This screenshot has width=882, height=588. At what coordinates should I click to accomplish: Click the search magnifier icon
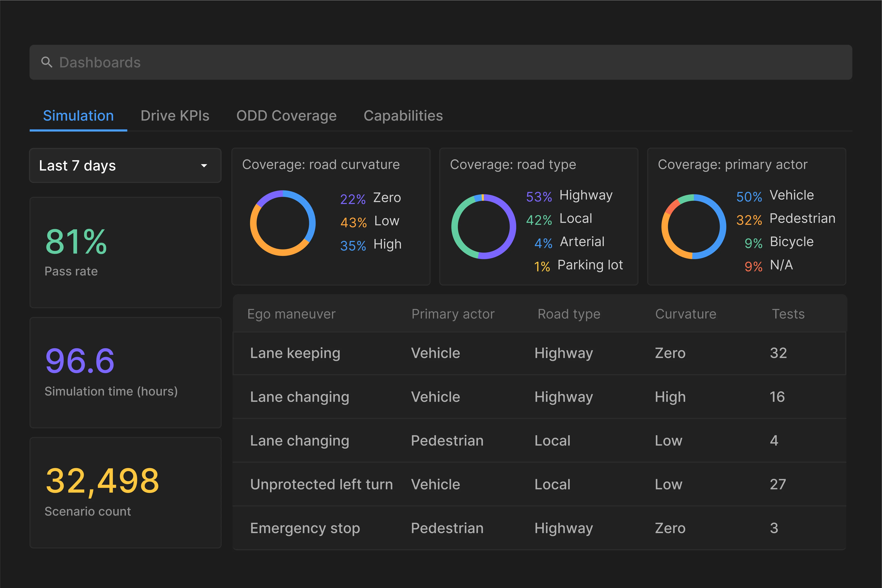tap(46, 62)
